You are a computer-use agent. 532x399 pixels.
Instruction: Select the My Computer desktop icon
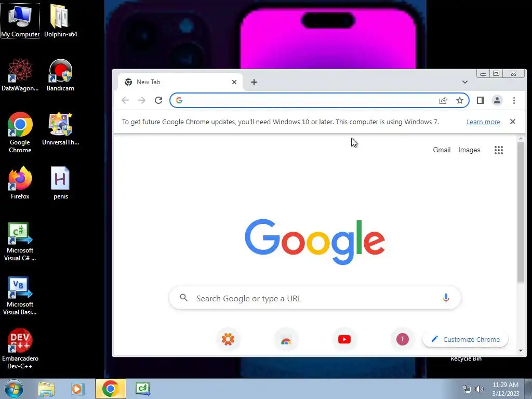(20, 21)
